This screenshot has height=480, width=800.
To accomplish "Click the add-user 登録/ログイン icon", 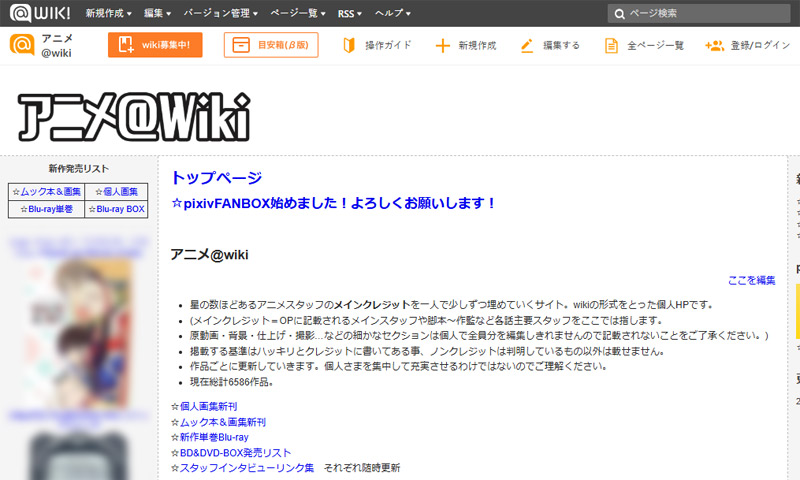I will click(714, 45).
